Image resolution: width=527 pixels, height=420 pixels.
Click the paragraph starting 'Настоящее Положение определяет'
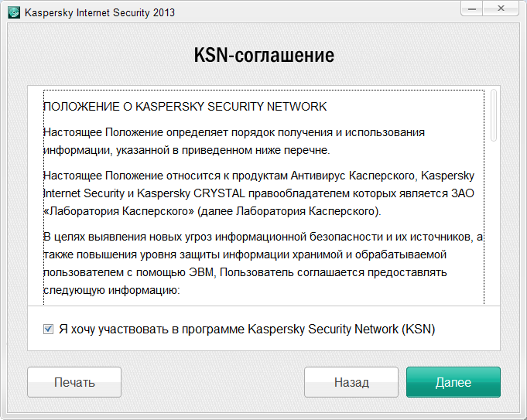pos(234,141)
